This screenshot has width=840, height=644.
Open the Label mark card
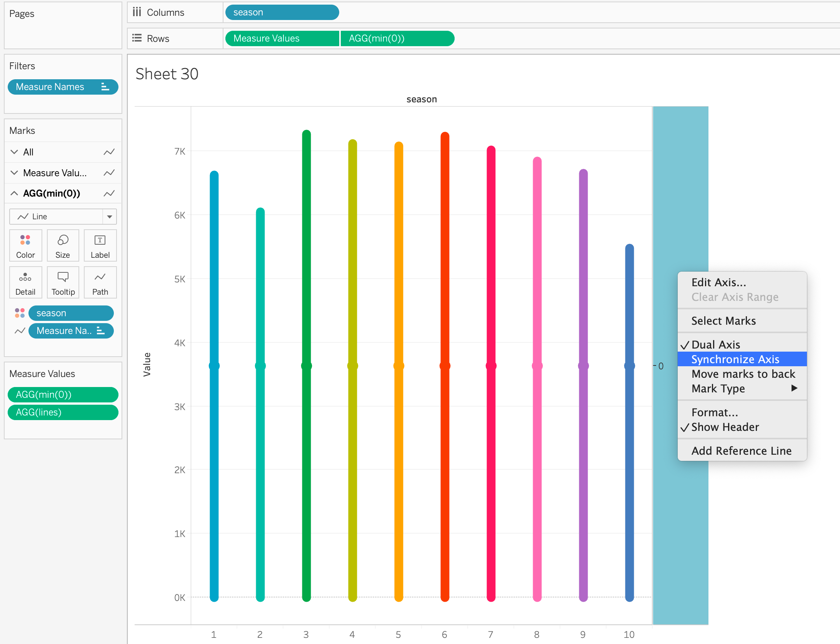click(100, 246)
